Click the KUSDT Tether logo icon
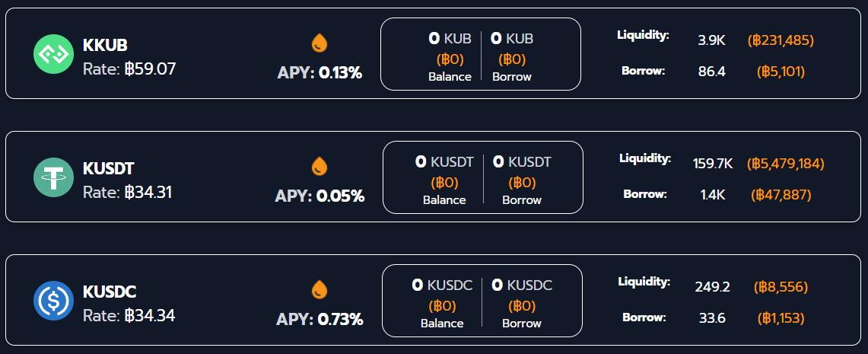 tap(53, 177)
